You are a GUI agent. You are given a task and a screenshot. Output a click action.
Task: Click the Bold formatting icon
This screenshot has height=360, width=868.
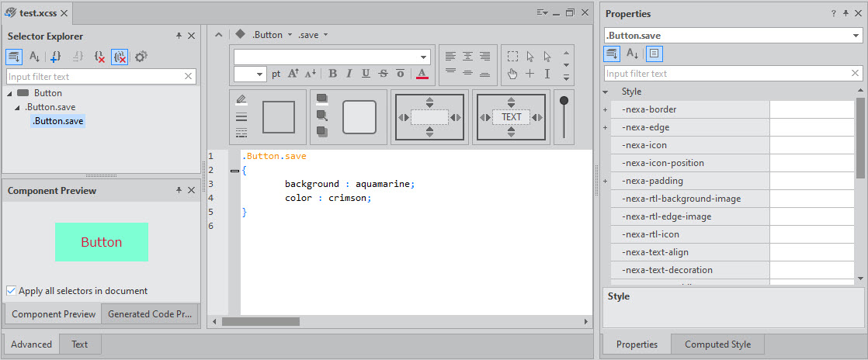tap(332, 74)
